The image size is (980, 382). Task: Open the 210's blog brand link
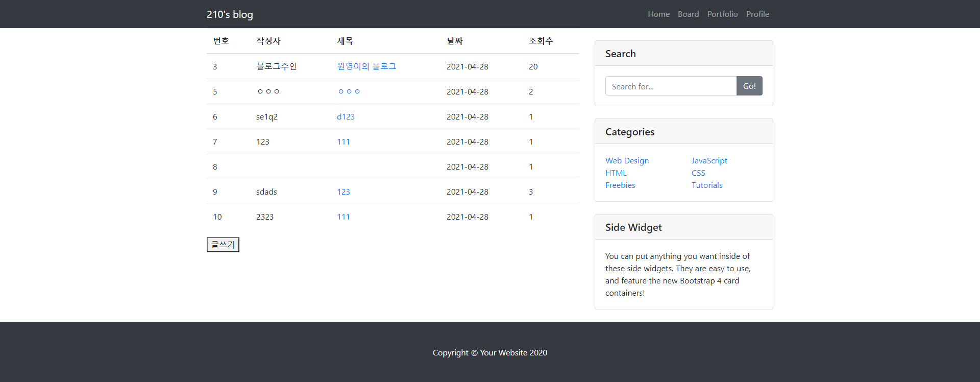[x=230, y=14]
